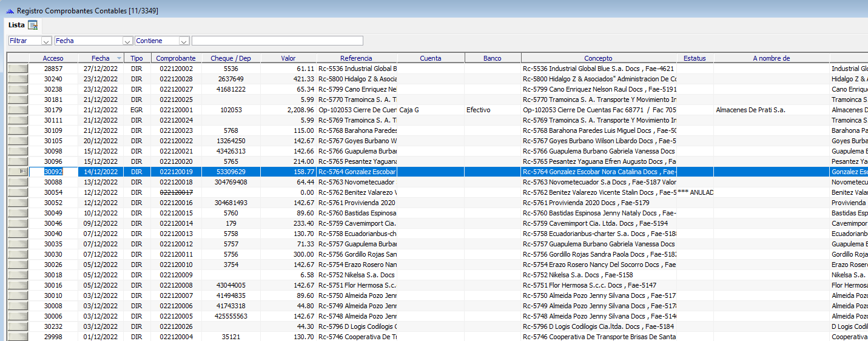This screenshot has height=341, width=868.
Task: Click the Comprobante column header
Action: tap(176, 58)
